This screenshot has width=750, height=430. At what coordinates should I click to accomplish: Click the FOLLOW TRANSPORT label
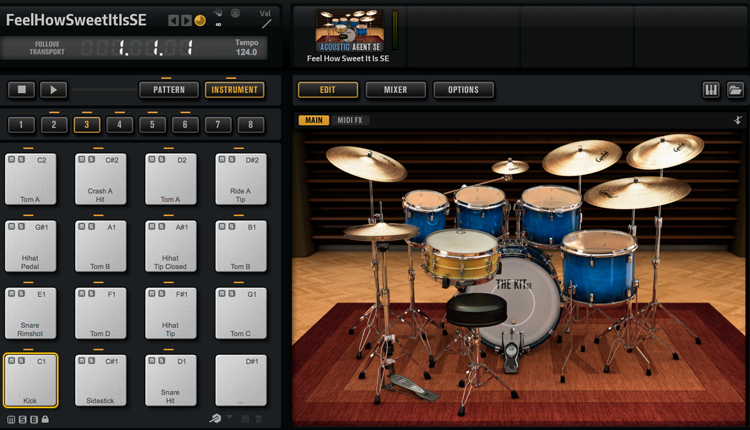point(47,48)
